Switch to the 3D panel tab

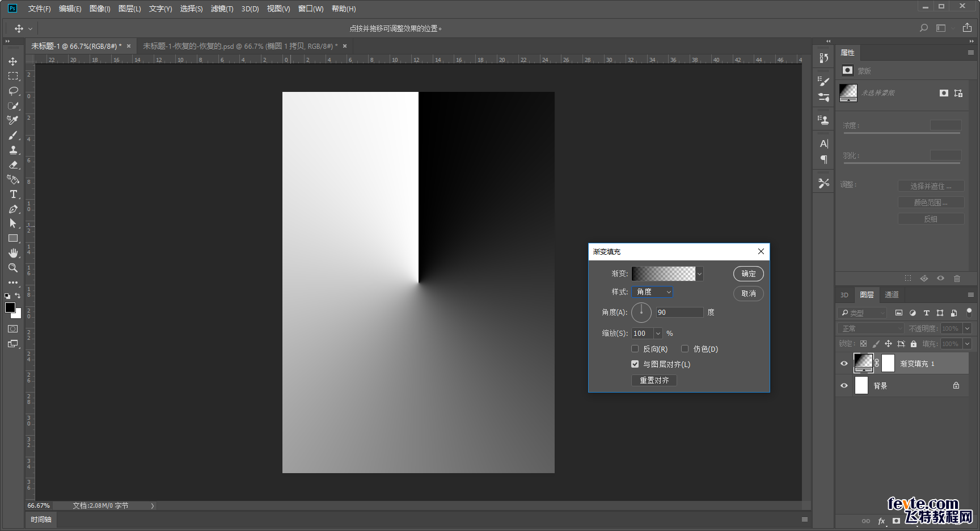coord(844,294)
